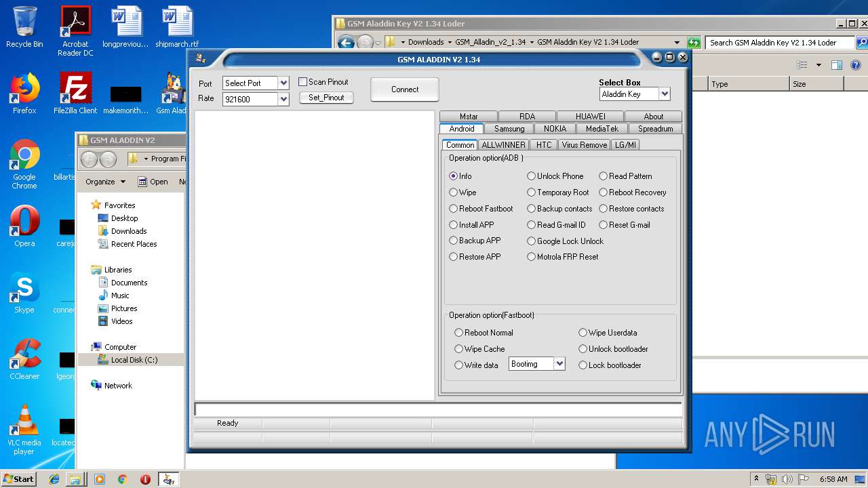Launch VLC media player desktop icon
868x488 pixels.
point(24,430)
